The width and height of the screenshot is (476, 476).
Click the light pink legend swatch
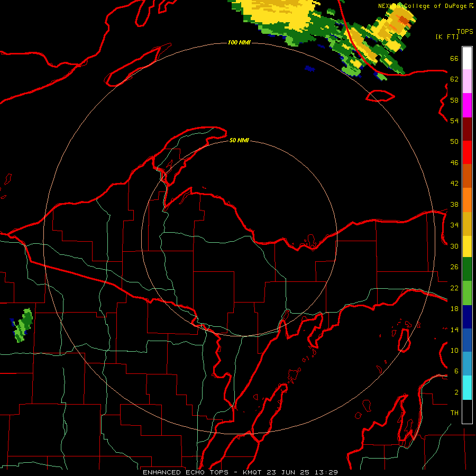click(467, 81)
